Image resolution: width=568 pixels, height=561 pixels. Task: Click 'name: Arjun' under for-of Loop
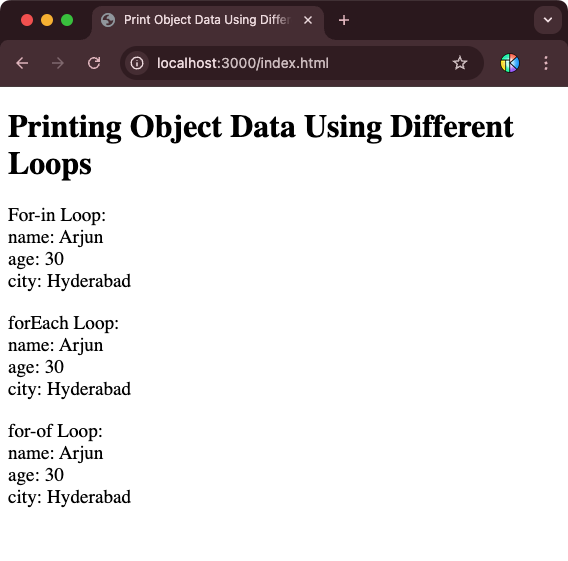(x=55, y=453)
